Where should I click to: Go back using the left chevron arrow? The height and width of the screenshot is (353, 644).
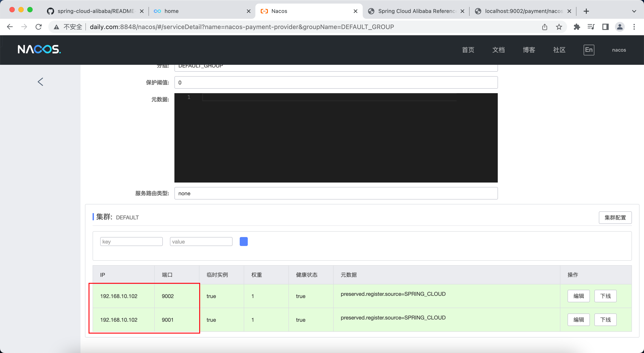click(40, 82)
